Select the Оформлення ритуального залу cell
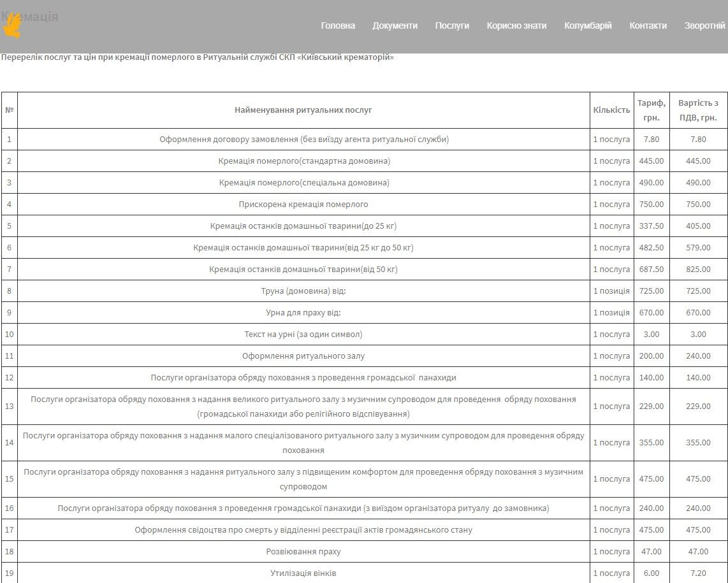This screenshot has height=583, width=728. (x=303, y=356)
